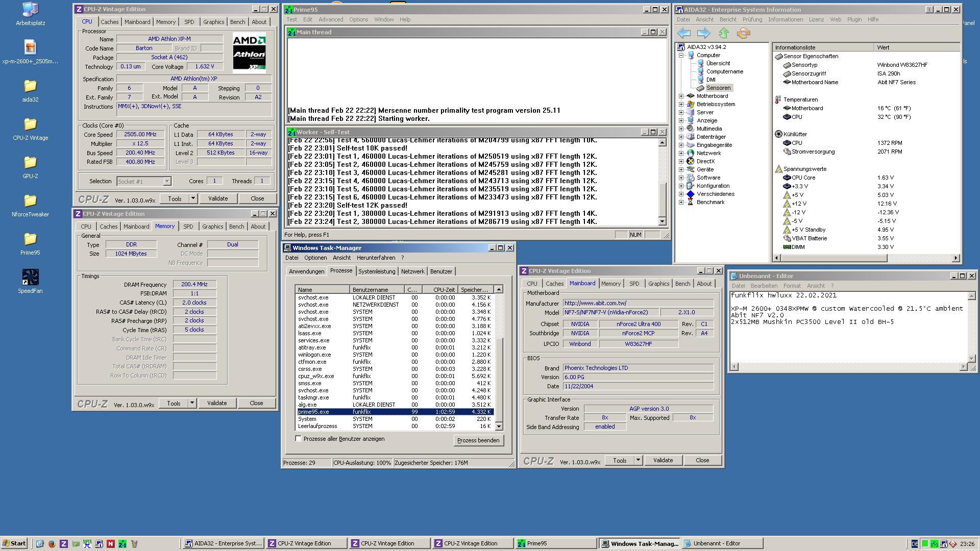This screenshot has height=551, width=980.
Task: Click into the Notepad text area
Action: pos(848,327)
